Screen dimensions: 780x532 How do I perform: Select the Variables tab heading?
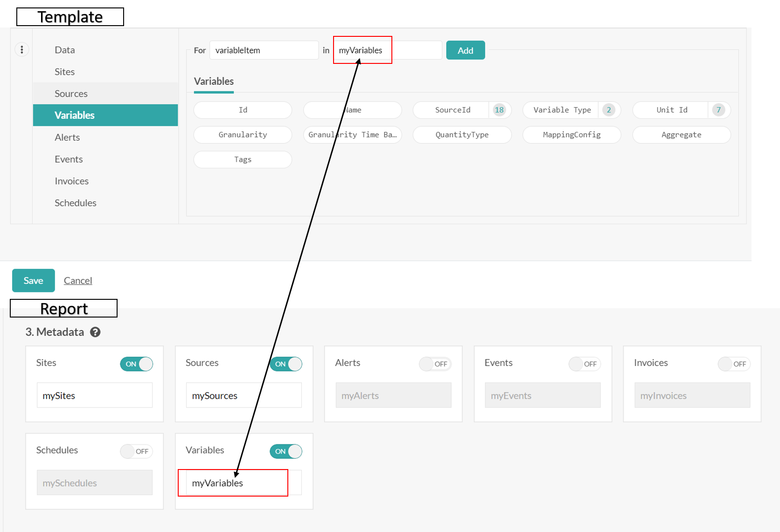click(x=214, y=82)
